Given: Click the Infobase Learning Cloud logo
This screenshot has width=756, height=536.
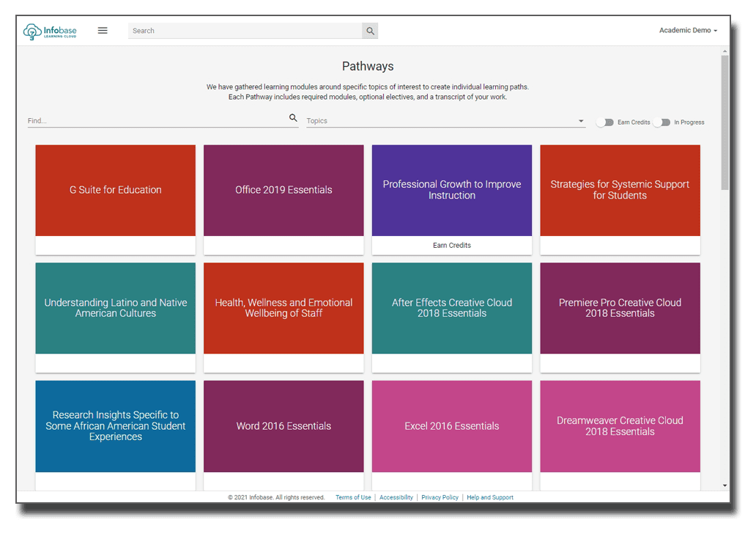Looking at the screenshot, I should coord(50,32).
